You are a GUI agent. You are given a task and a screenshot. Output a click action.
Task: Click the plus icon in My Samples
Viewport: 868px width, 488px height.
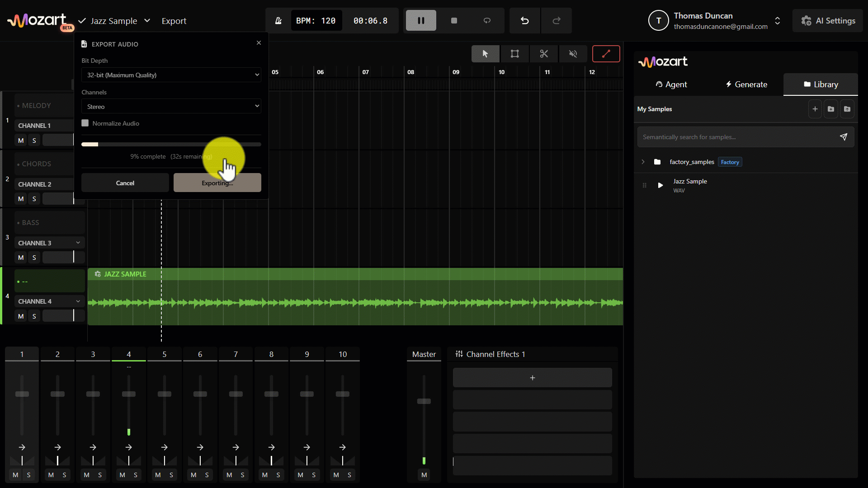pyautogui.click(x=815, y=109)
